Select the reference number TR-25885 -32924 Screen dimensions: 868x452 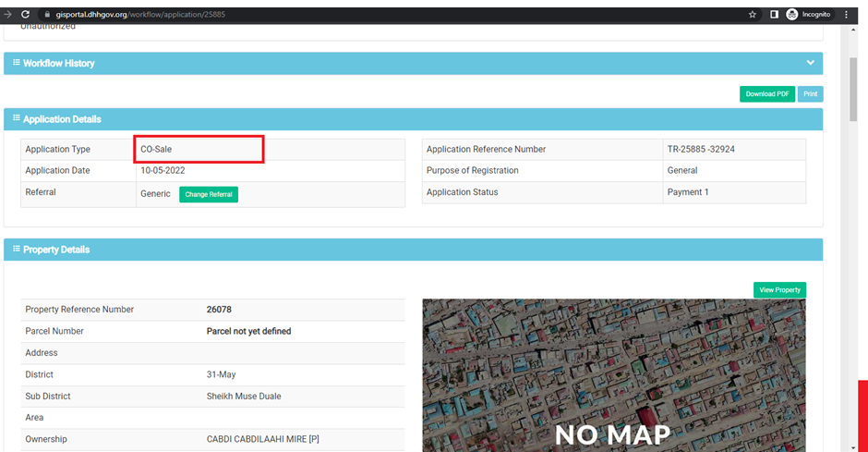pyautogui.click(x=701, y=149)
